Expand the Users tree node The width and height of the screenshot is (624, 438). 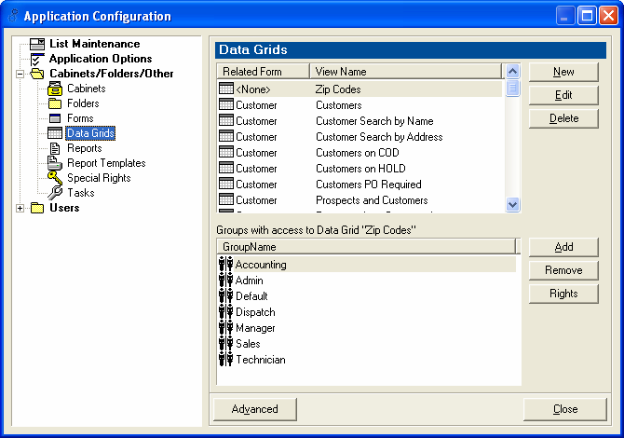20,208
